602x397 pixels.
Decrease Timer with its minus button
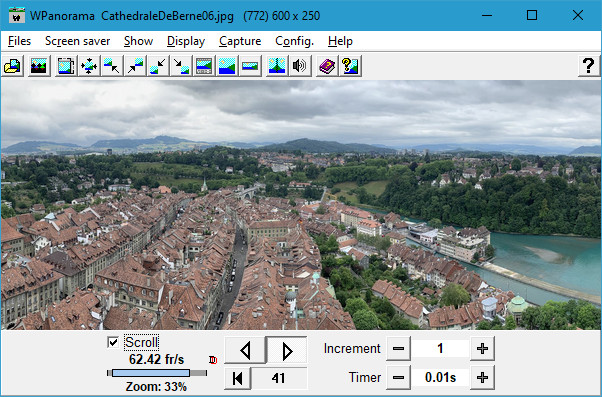(x=399, y=377)
